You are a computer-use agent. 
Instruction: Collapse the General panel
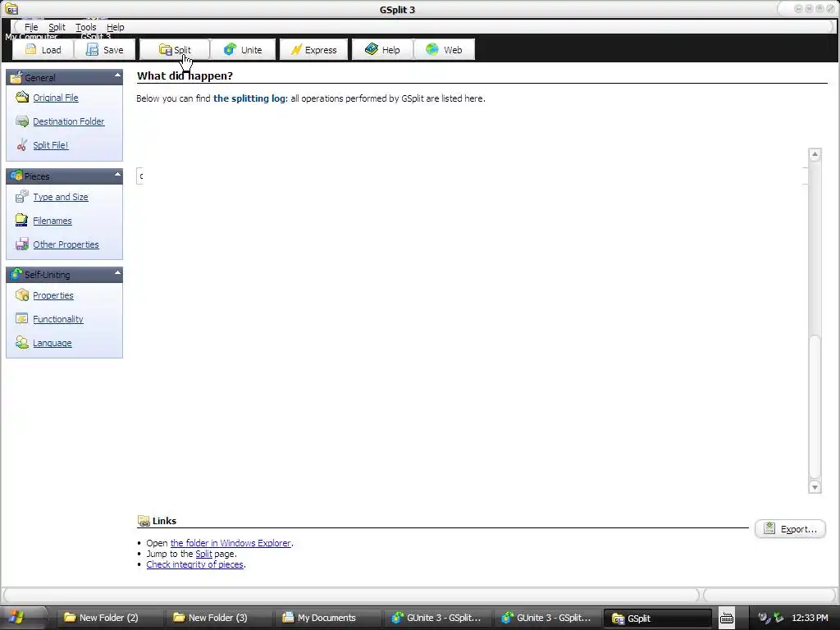point(117,75)
